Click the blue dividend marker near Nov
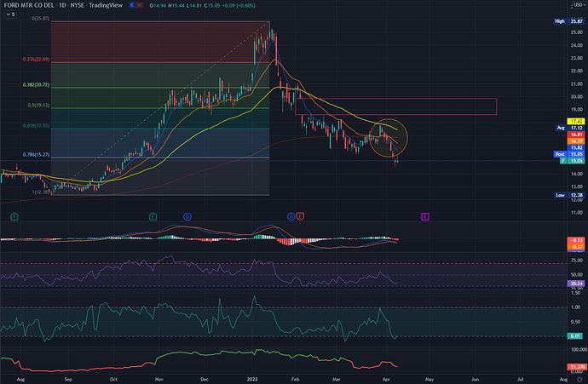Image resolution: width=588 pixels, height=384 pixels. coord(187,216)
